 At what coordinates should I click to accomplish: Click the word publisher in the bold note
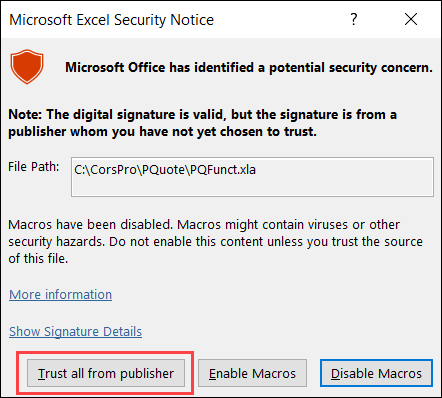(x=37, y=132)
